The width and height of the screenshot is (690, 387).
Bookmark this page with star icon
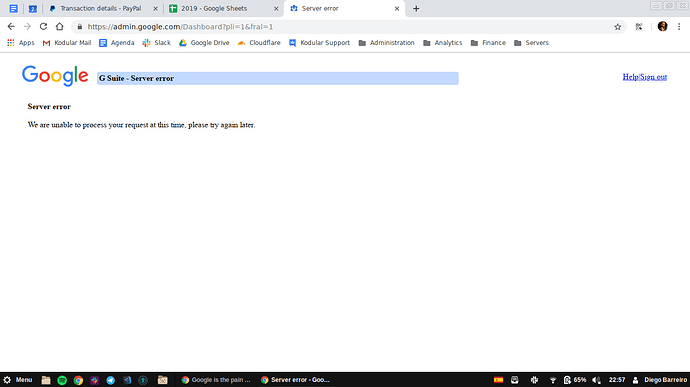click(617, 27)
